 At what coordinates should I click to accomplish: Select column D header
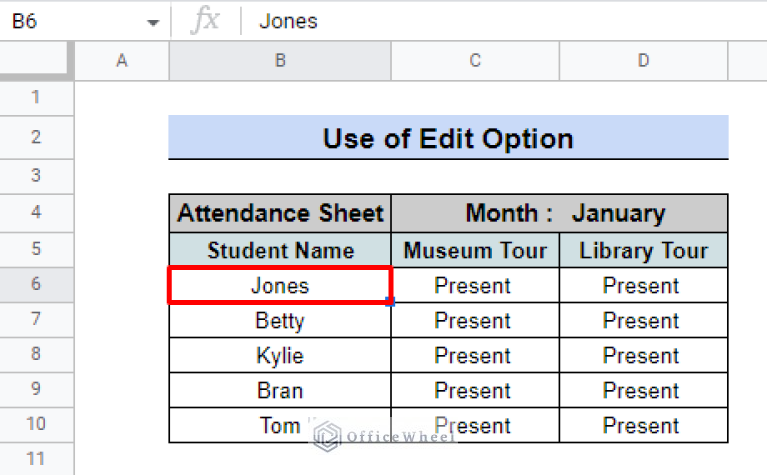pos(643,61)
